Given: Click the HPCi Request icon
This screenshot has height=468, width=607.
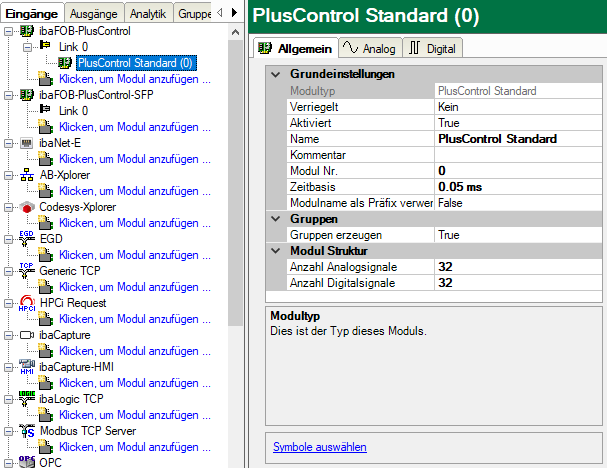Looking at the screenshot, I should pos(27,303).
